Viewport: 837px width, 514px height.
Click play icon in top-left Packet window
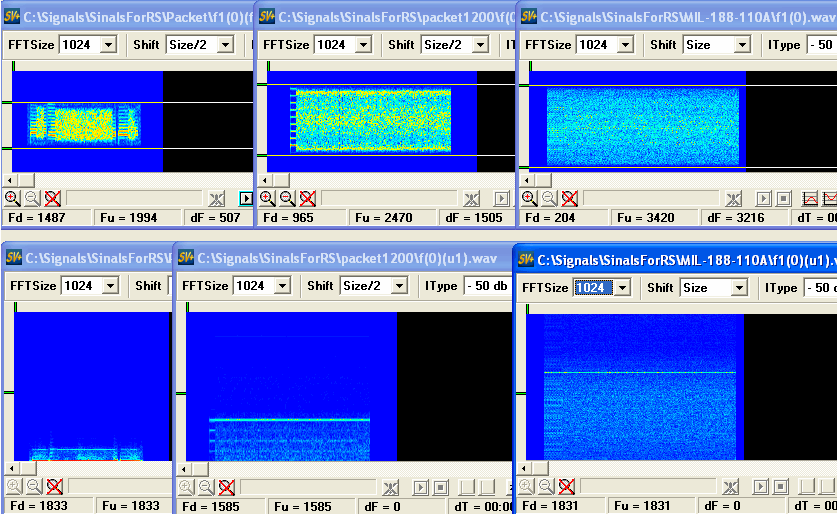coord(246,198)
